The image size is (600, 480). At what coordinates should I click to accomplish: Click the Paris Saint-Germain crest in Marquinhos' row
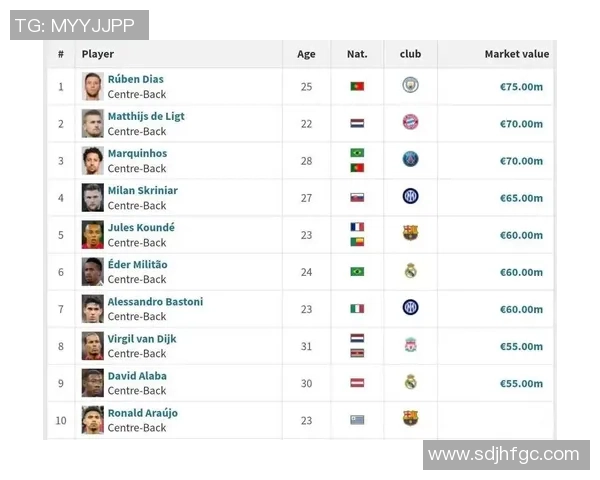(410, 160)
